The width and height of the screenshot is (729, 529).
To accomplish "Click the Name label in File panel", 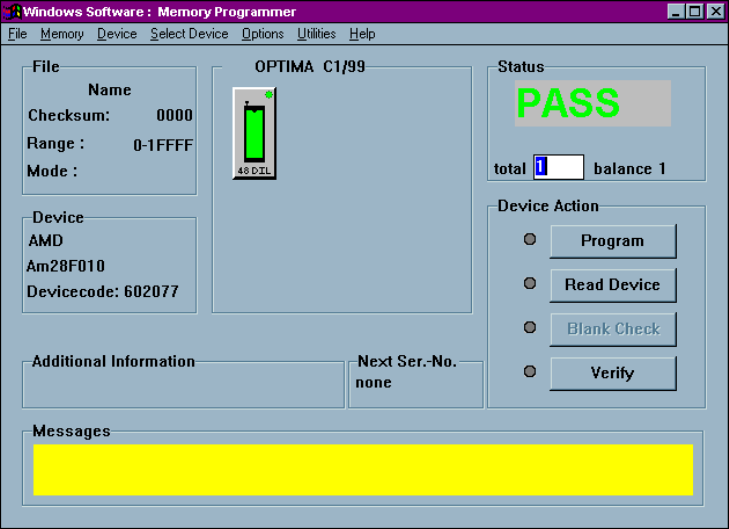I will tap(110, 90).
